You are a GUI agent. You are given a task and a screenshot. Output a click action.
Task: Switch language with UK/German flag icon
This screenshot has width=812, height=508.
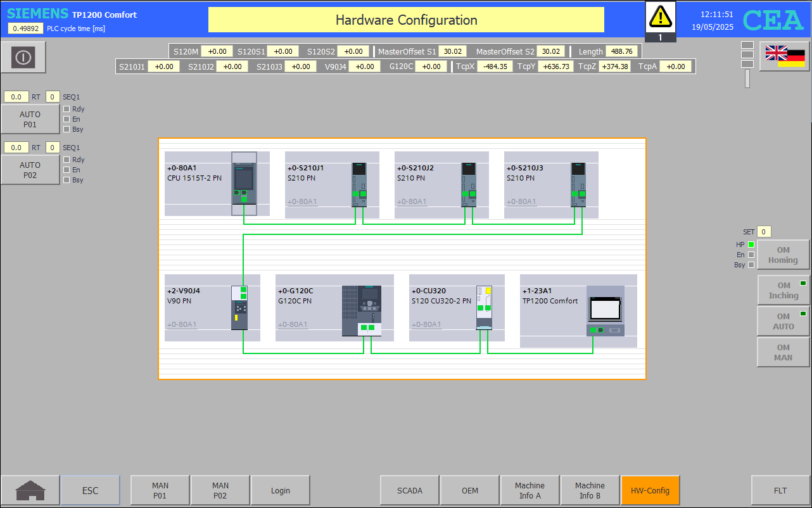click(784, 56)
